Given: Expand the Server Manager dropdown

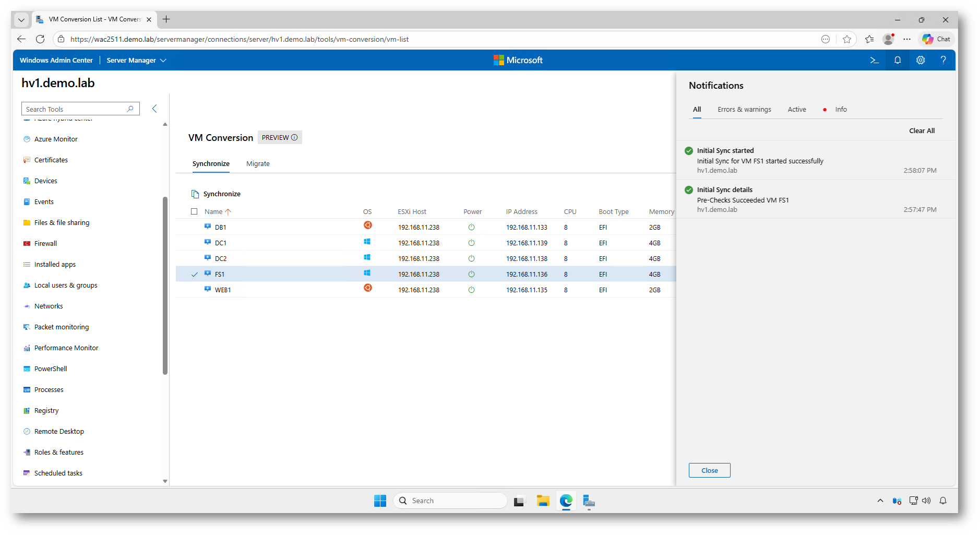Looking at the screenshot, I should pyautogui.click(x=136, y=61).
